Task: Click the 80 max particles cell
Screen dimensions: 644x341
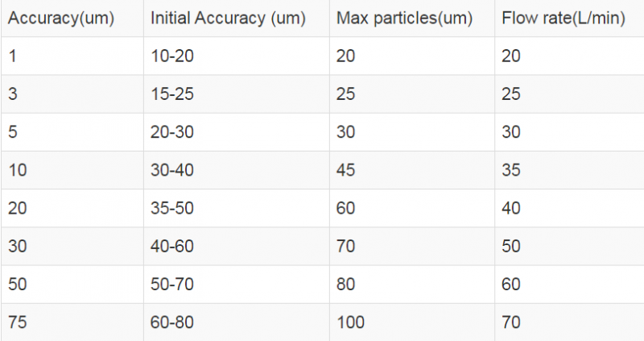Action: (x=347, y=285)
